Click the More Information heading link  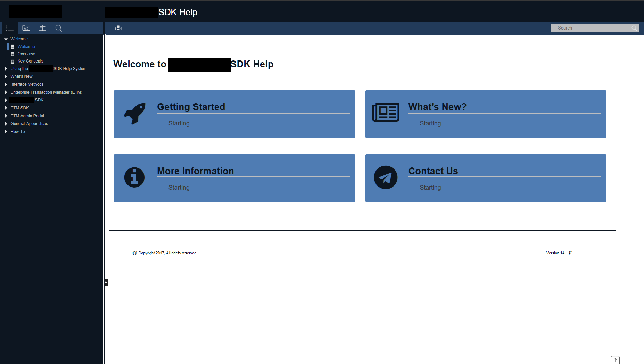click(x=195, y=171)
